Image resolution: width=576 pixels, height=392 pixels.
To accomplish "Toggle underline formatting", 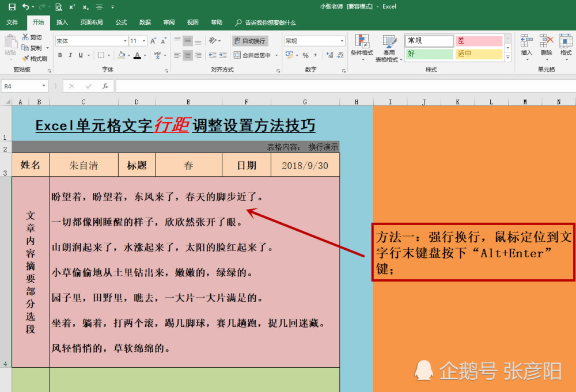I will [81, 55].
